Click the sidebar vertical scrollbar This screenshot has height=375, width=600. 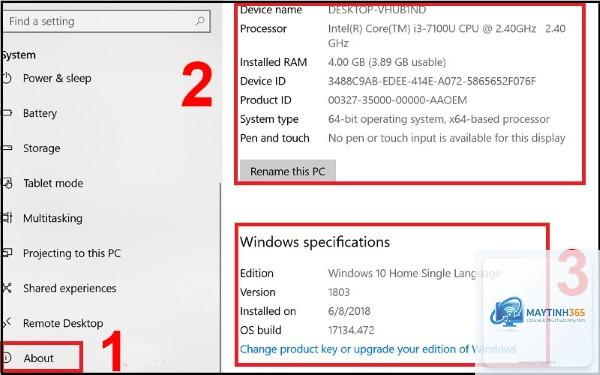(x=221, y=276)
